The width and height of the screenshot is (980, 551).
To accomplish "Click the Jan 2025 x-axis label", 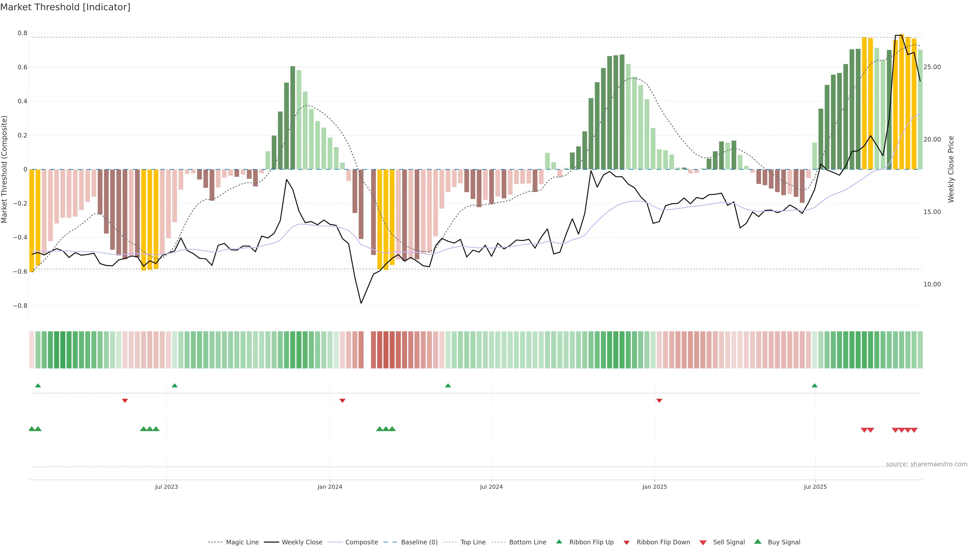I will [654, 487].
